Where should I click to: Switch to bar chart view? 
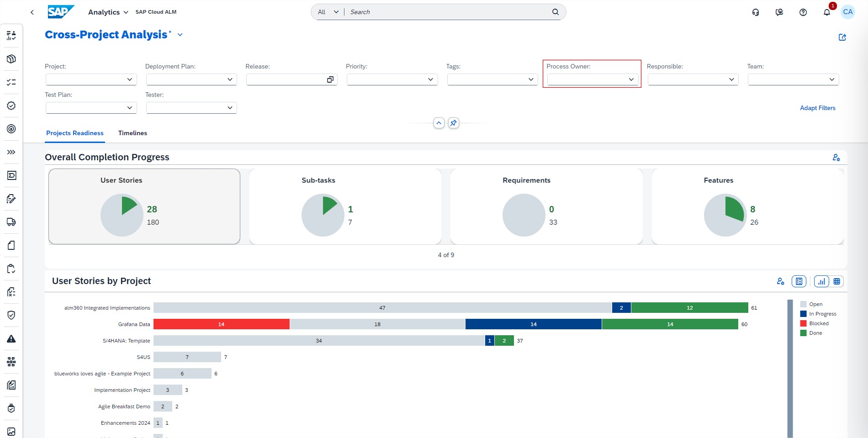[x=821, y=281]
